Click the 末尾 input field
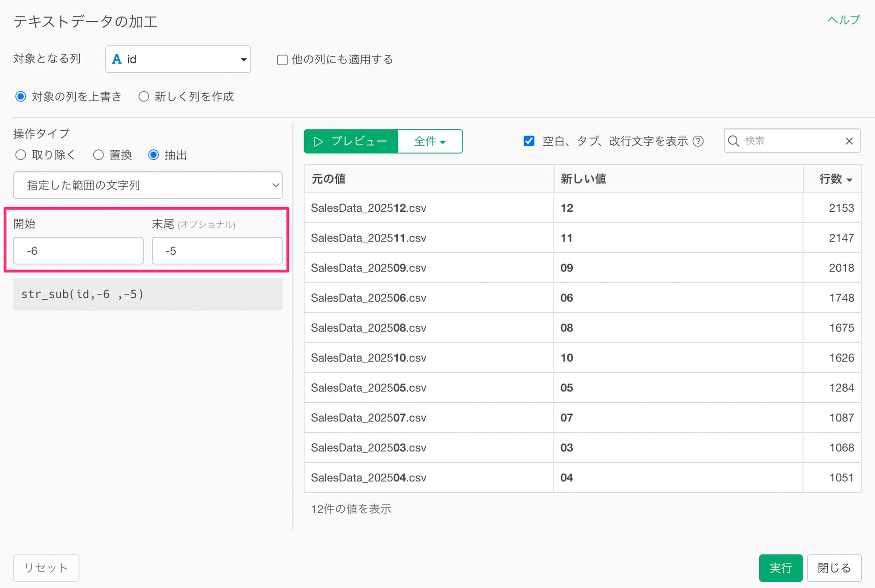The image size is (875, 588). (x=217, y=251)
